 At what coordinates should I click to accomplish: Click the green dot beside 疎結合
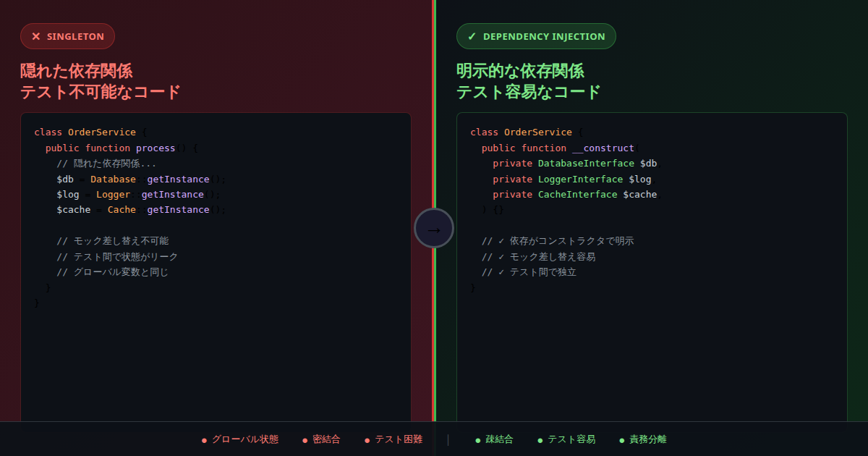point(478,440)
